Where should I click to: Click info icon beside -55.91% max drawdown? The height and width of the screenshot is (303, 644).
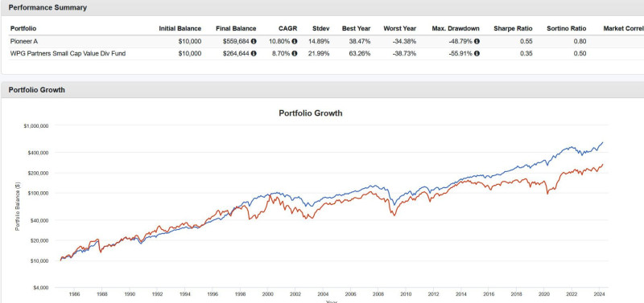(477, 54)
